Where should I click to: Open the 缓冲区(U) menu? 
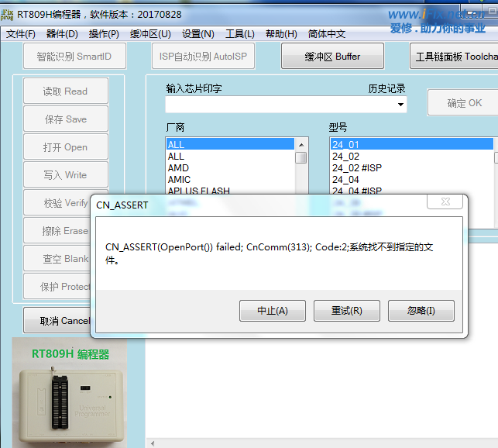click(150, 33)
